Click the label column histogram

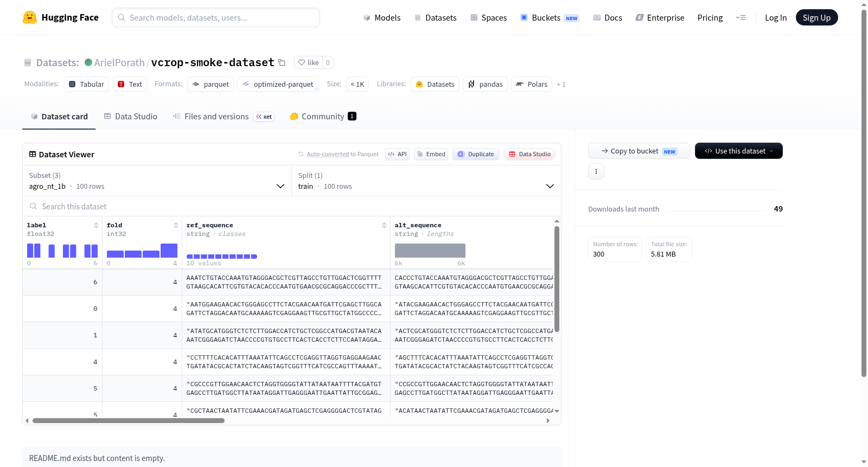(x=62, y=251)
